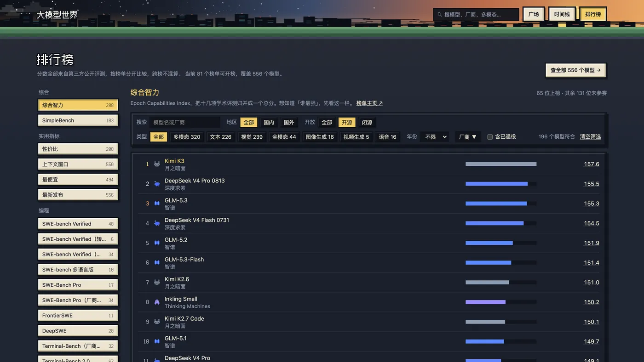
Task: Open the DeepSWE leaderboard
Action: pyautogui.click(x=78, y=331)
